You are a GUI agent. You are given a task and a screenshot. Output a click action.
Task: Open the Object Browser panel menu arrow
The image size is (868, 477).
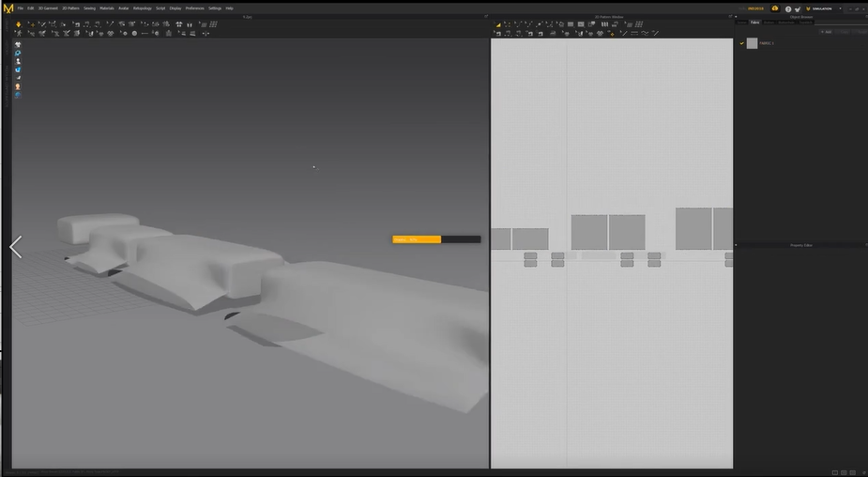(736, 17)
